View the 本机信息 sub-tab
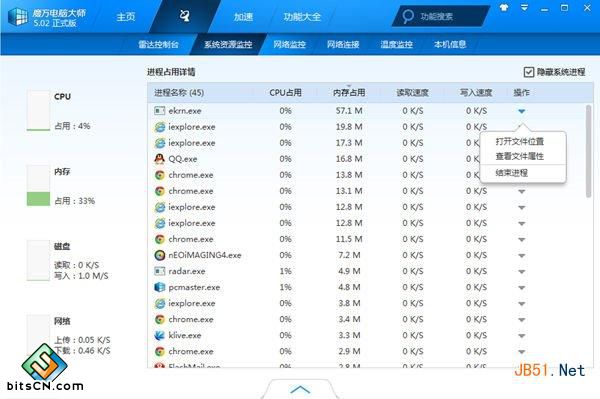 pyautogui.click(x=450, y=44)
